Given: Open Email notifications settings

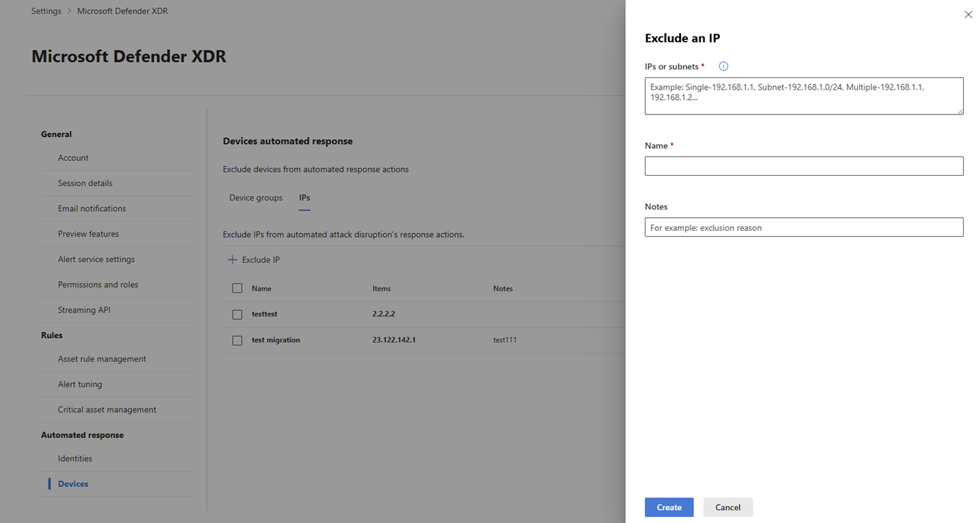Looking at the screenshot, I should 92,209.
